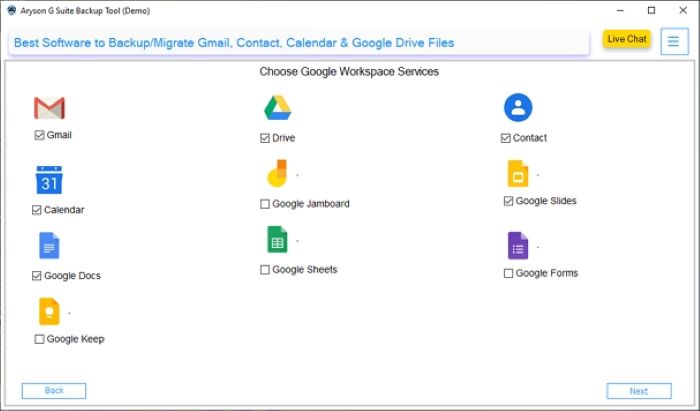The width and height of the screenshot is (700, 411).
Task: Uncheck the Gmail checkbox
Action: 39,135
